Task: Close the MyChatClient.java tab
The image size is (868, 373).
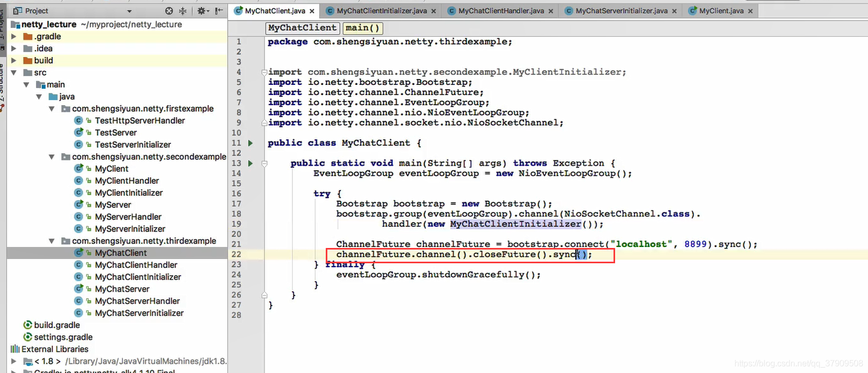Action: tap(312, 11)
